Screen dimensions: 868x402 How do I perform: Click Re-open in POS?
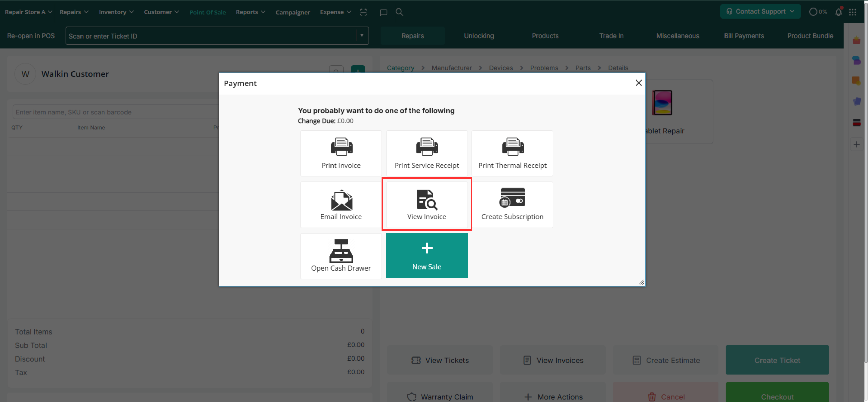(31, 36)
